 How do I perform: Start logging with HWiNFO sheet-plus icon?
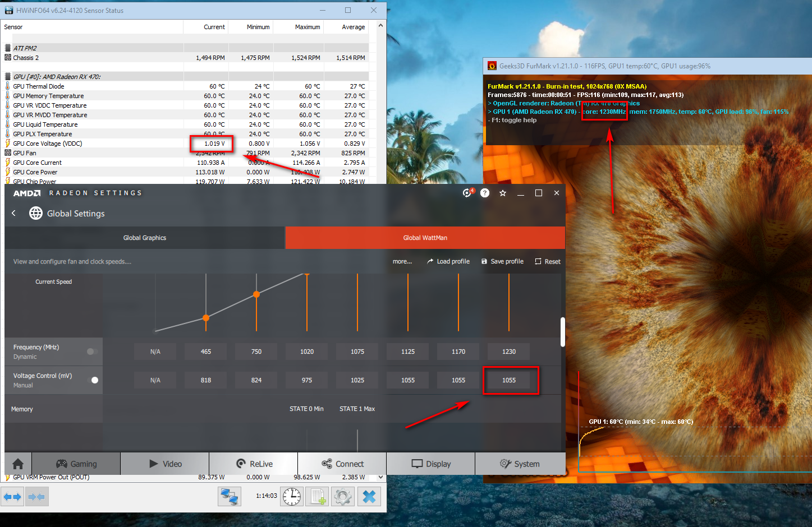point(318,496)
